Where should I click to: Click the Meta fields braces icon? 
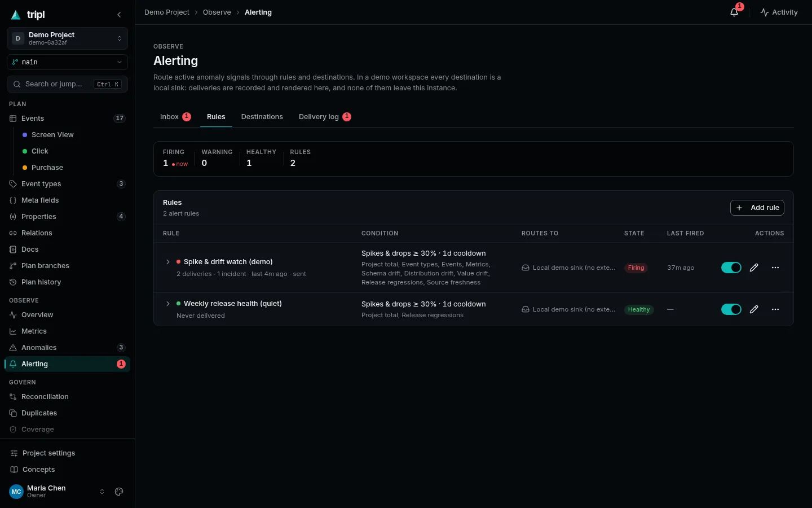tap(13, 200)
